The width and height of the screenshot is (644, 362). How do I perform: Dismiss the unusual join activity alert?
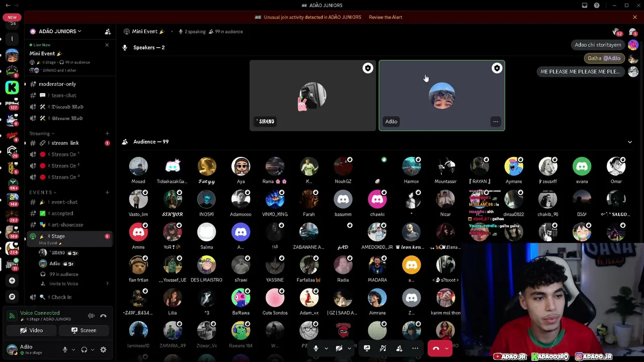tap(635, 17)
